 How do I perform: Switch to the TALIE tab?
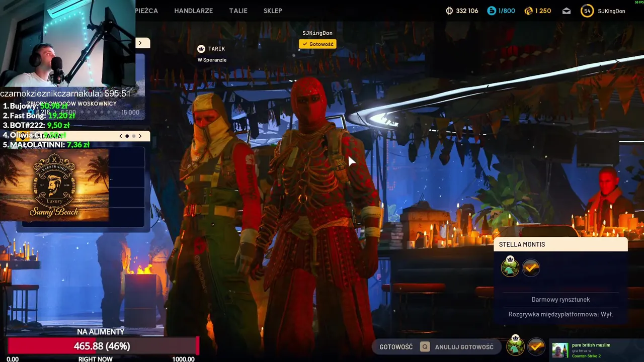click(x=238, y=11)
